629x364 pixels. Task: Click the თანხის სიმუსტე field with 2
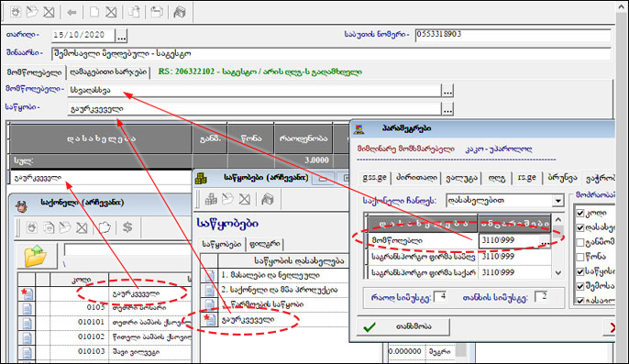[x=542, y=297]
